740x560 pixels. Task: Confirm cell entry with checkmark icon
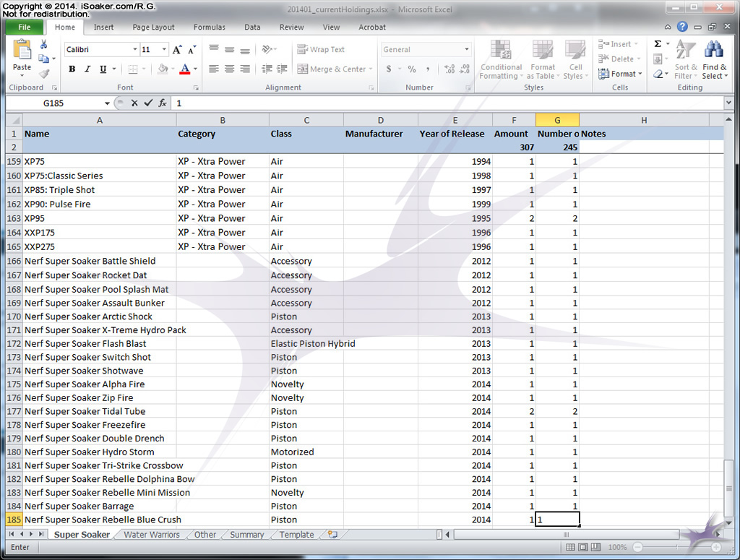coord(149,103)
